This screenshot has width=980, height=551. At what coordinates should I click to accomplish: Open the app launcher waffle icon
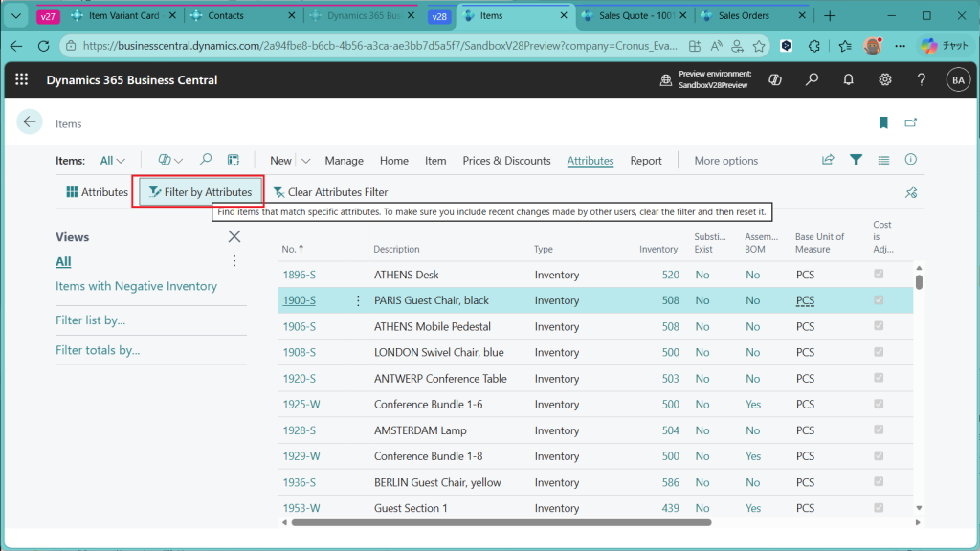[22, 80]
